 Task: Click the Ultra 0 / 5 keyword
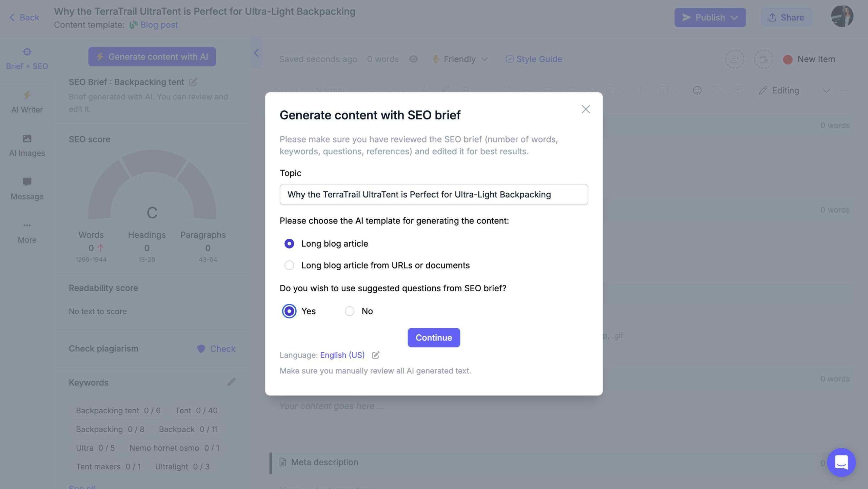pos(95,448)
